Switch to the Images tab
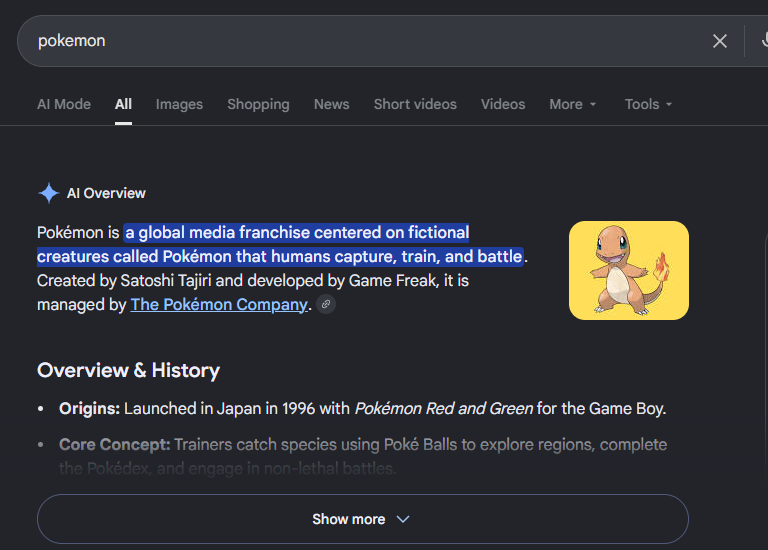 point(179,104)
